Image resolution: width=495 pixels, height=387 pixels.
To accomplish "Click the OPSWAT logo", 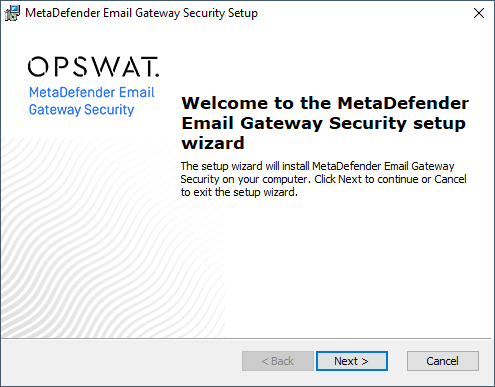I will coord(94,67).
